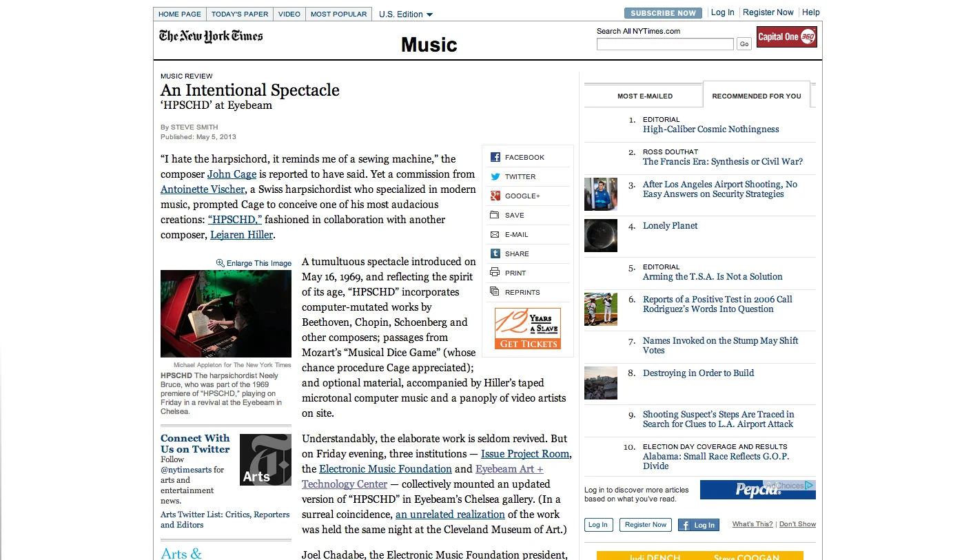
Task: Select Today's Paper in the top navigation
Action: pyautogui.click(x=239, y=14)
